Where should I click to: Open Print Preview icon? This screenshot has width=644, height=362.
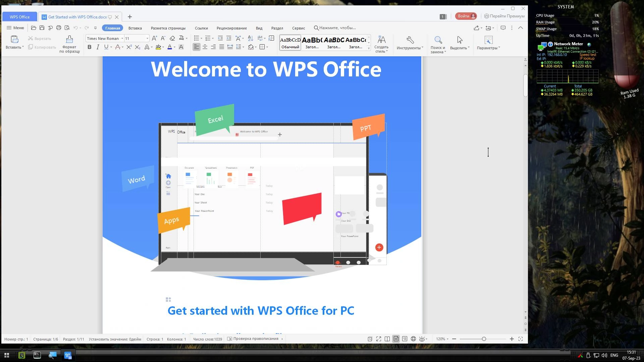tap(67, 28)
